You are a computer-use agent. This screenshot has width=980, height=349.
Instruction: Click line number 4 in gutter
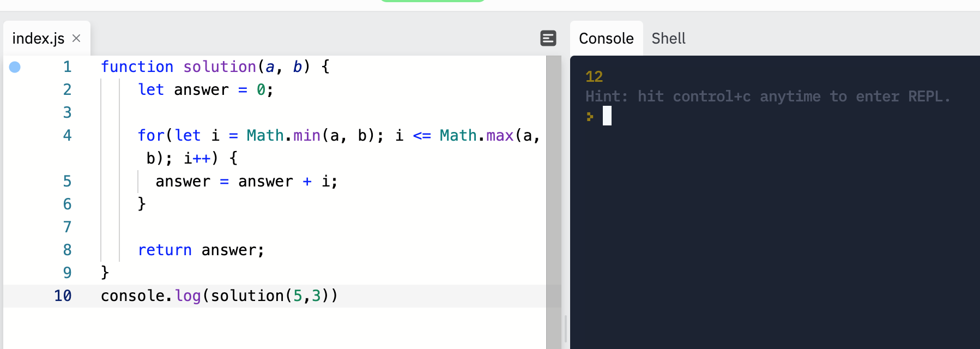click(x=67, y=135)
